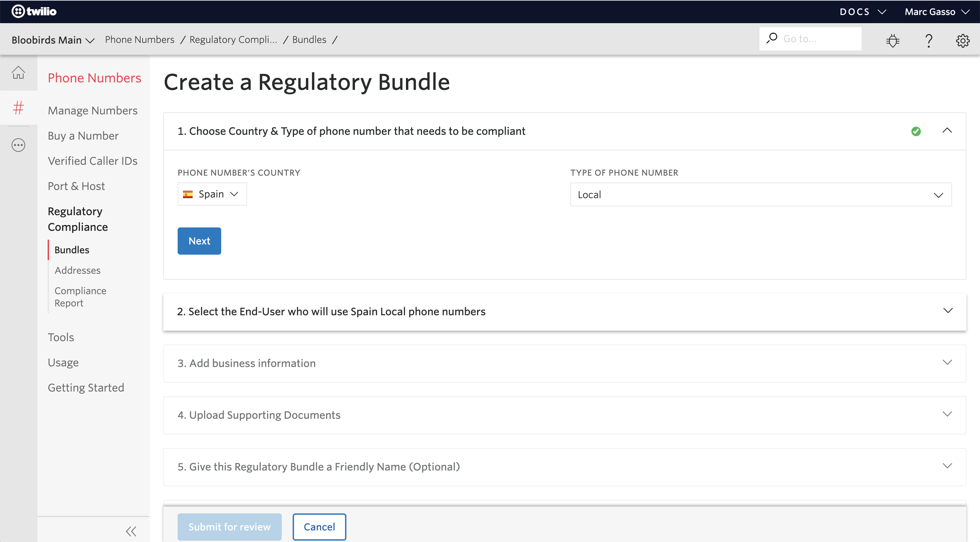Collapse the sidebar with double chevron
Screen dimensions: 980x542
[x=131, y=531]
